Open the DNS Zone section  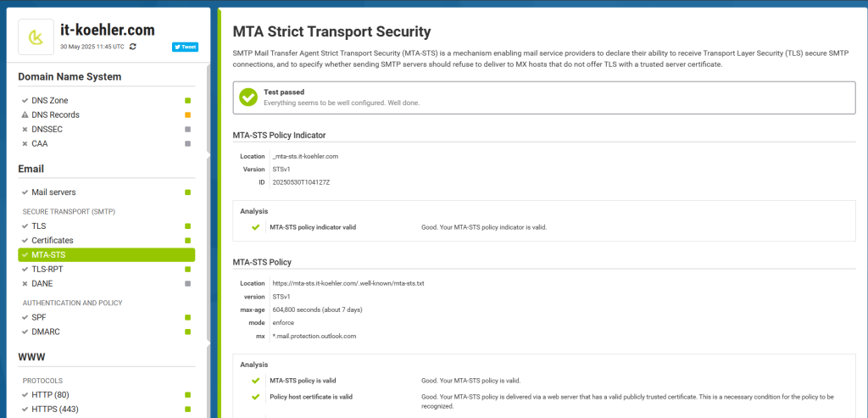(49, 101)
